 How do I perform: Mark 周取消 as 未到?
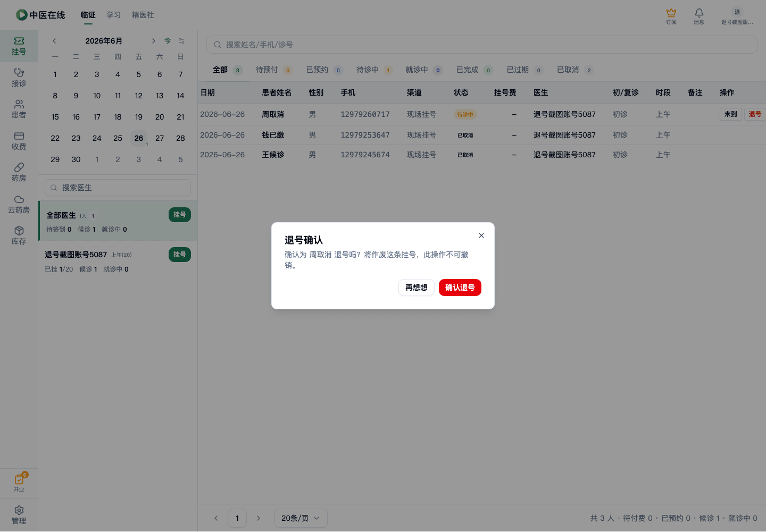click(731, 114)
